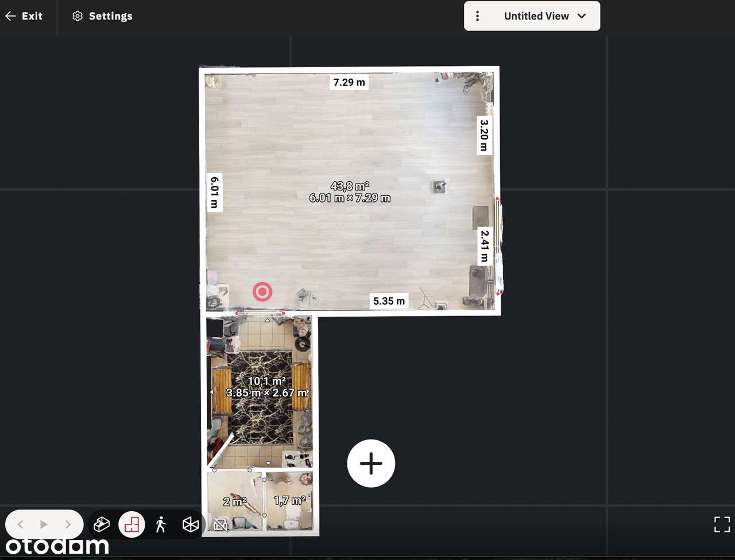Click the large white plus button

point(371,464)
